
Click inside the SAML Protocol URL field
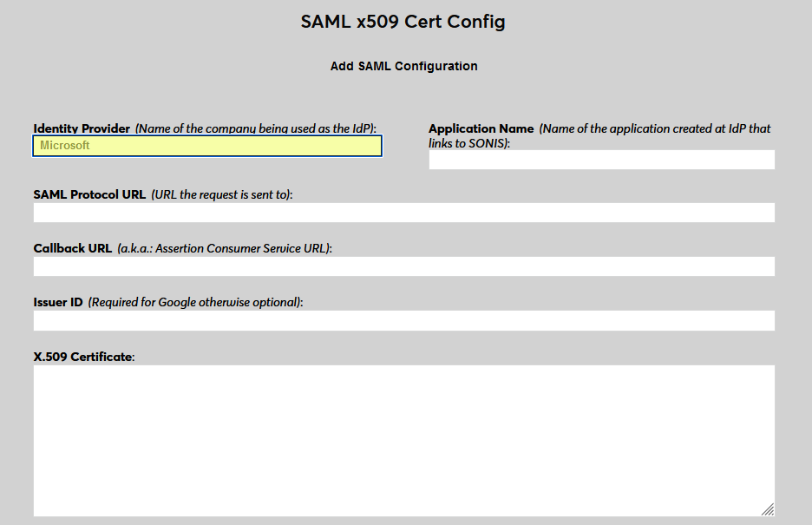click(x=403, y=213)
